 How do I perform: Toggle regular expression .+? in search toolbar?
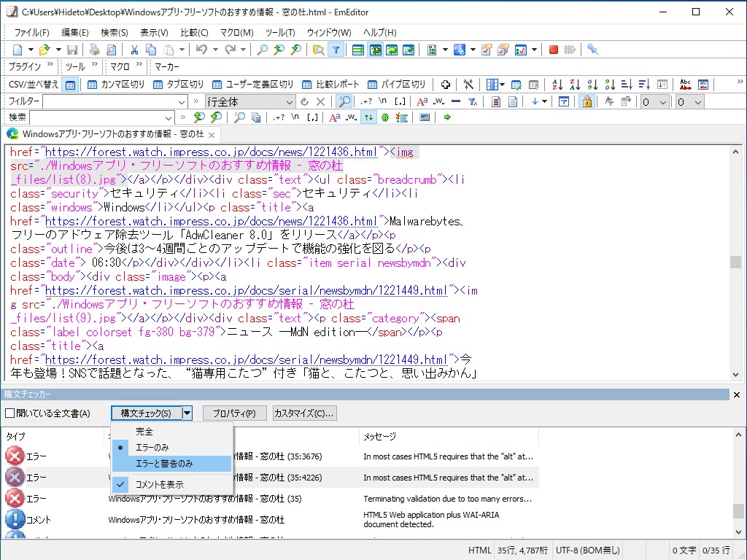279,117
